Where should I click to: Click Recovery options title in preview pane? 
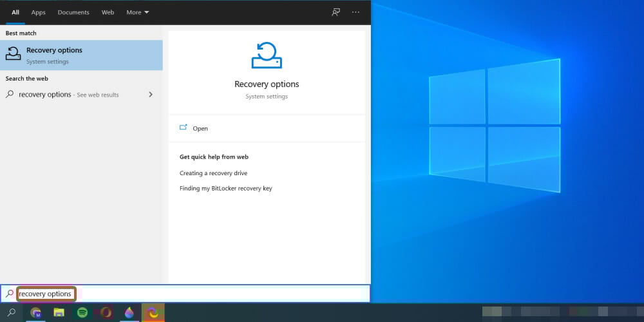pyautogui.click(x=267, y=84)
